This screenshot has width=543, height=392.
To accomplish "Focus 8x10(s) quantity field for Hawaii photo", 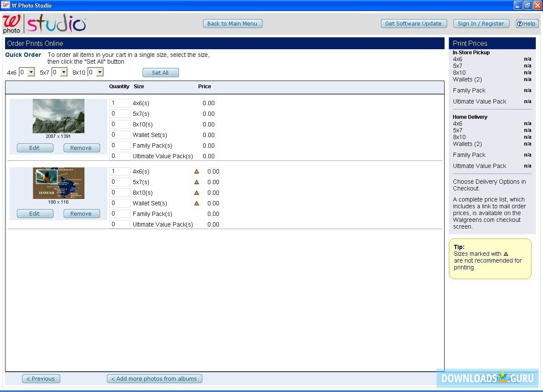I will click(120, 193).
